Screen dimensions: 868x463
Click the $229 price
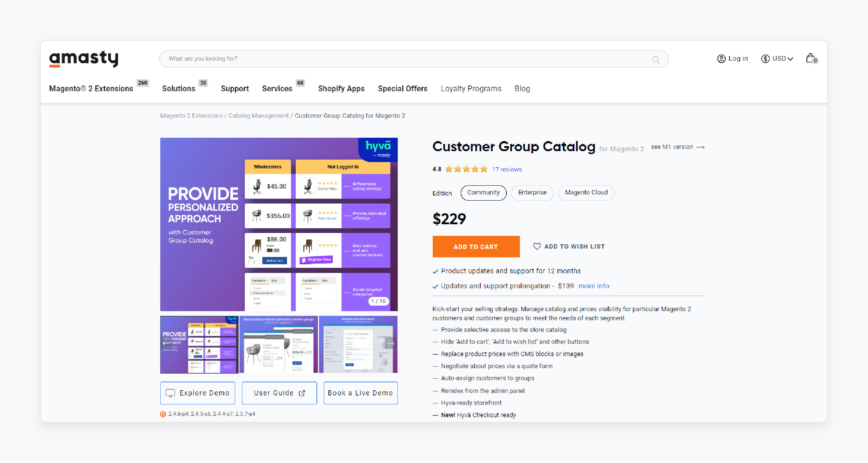pyautogui.click(x=449, y=219)
